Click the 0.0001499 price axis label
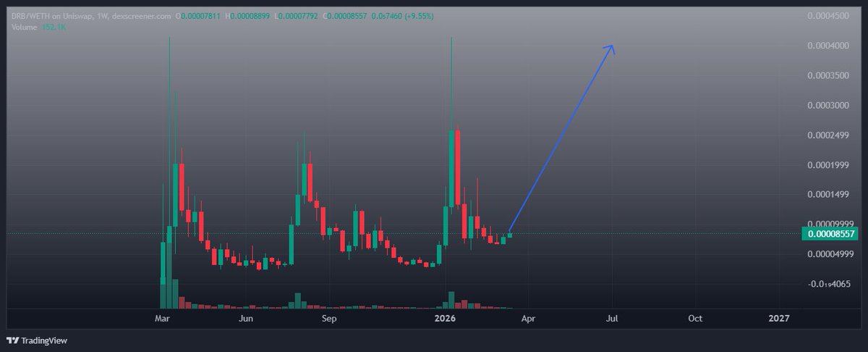The width and height of the screenshot is (868, 352). click(x=829, y=194)
